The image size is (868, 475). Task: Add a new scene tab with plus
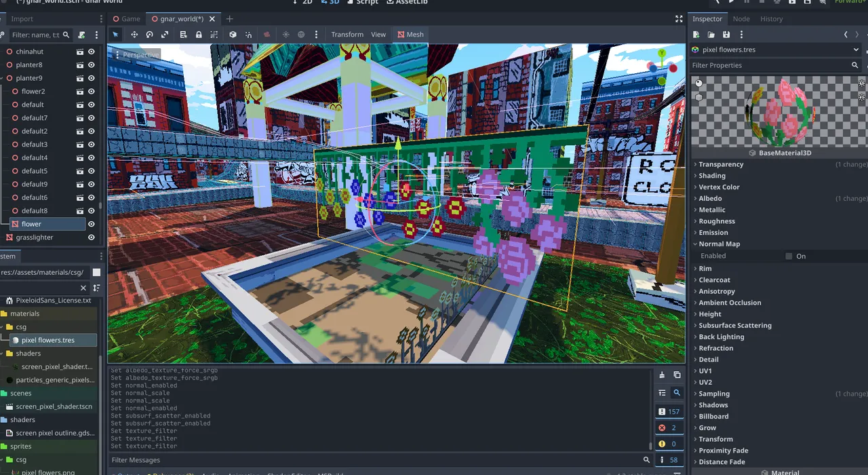229,19
